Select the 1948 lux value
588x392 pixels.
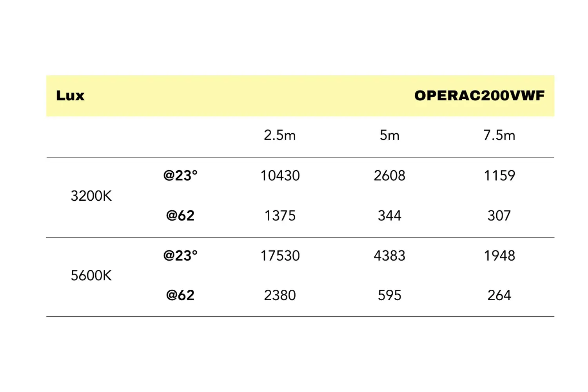pyautogui.click(x=499, y=256)
